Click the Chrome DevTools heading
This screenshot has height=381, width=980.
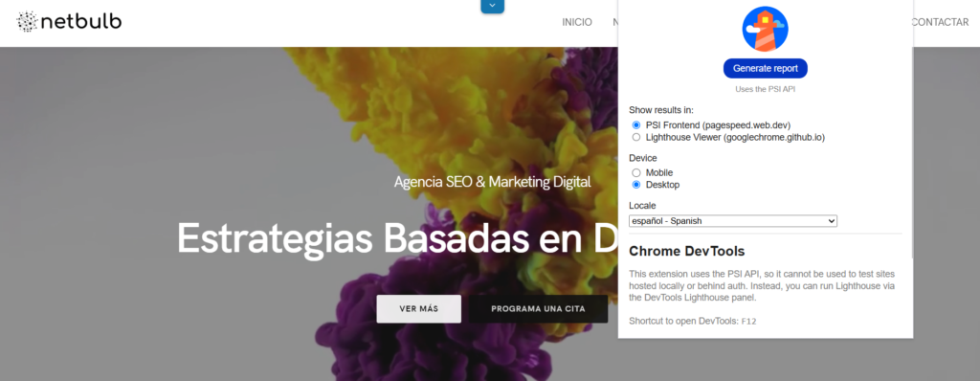tap(687, 252)
